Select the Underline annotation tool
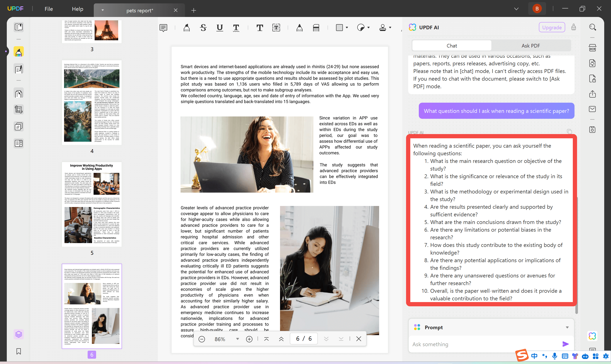 220,28
